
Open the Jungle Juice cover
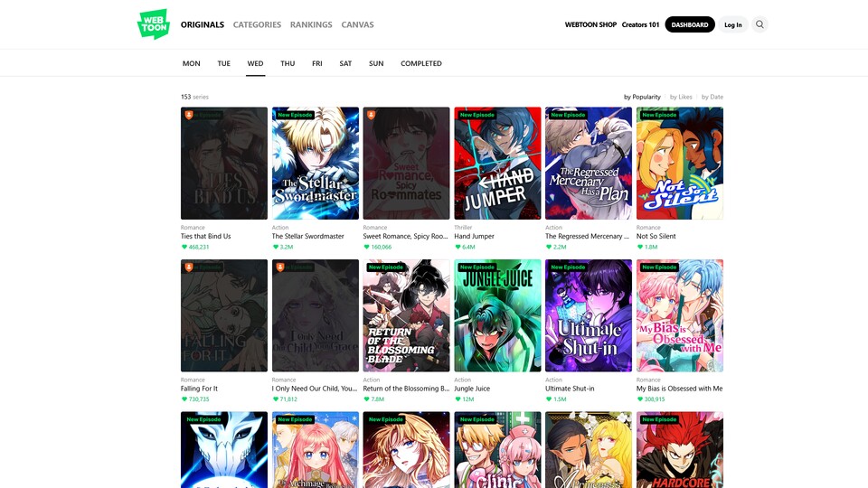[x=497, y=315]
